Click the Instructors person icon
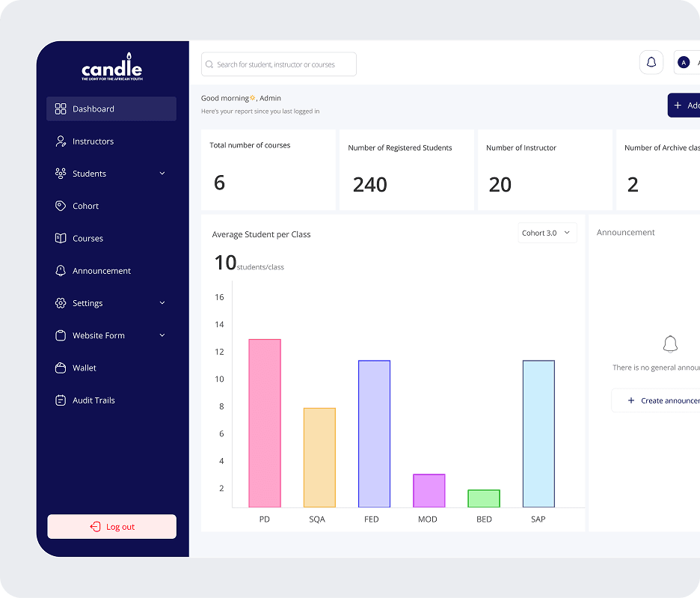Image resolution: width=700 pixels, height=598 pixels. (61, 141)
